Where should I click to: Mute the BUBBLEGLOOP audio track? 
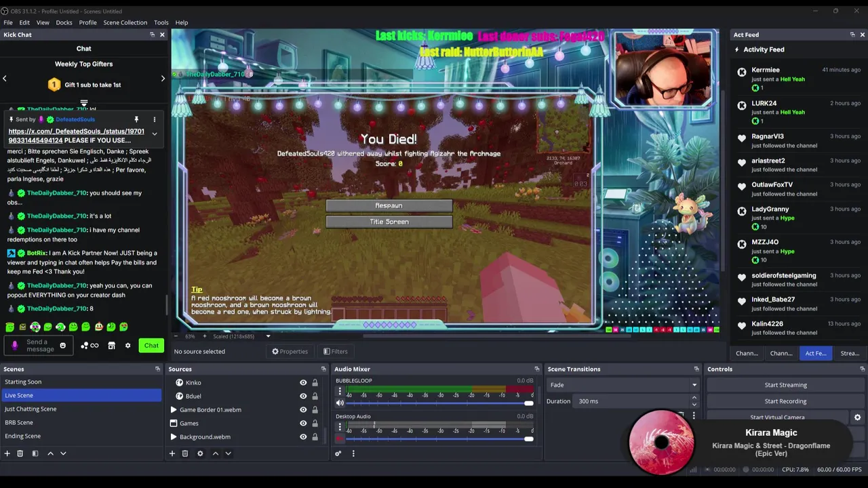pyautogui.click(x=340, y=403)
